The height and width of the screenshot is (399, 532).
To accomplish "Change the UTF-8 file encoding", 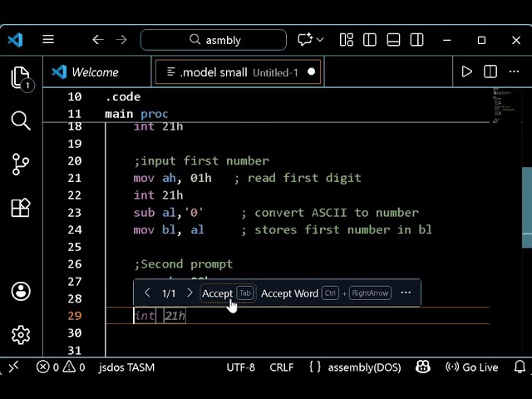I will (x=240, y=367).
